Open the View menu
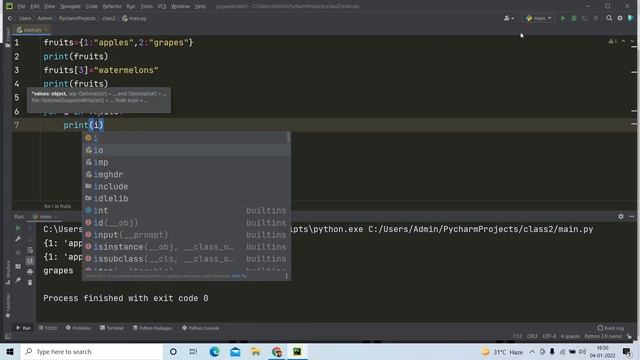640x360 pixels. pos(49,7)
